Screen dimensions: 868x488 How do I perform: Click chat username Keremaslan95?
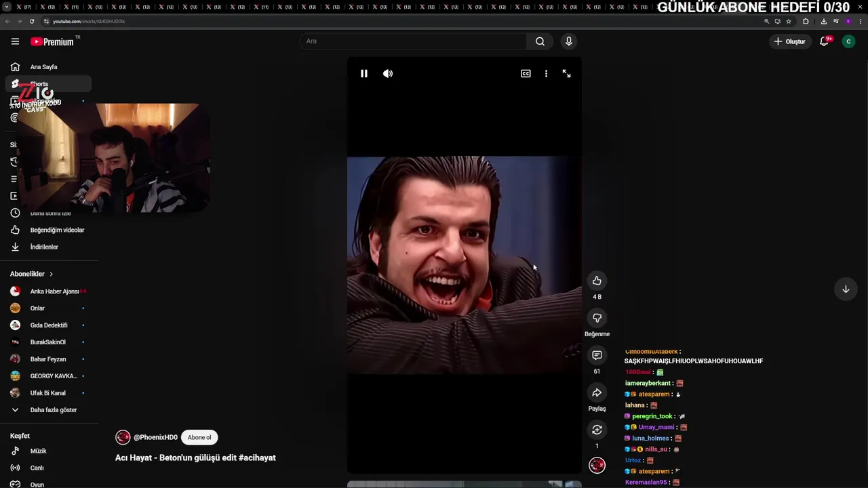pyautogui.click(x=646, y=483)
